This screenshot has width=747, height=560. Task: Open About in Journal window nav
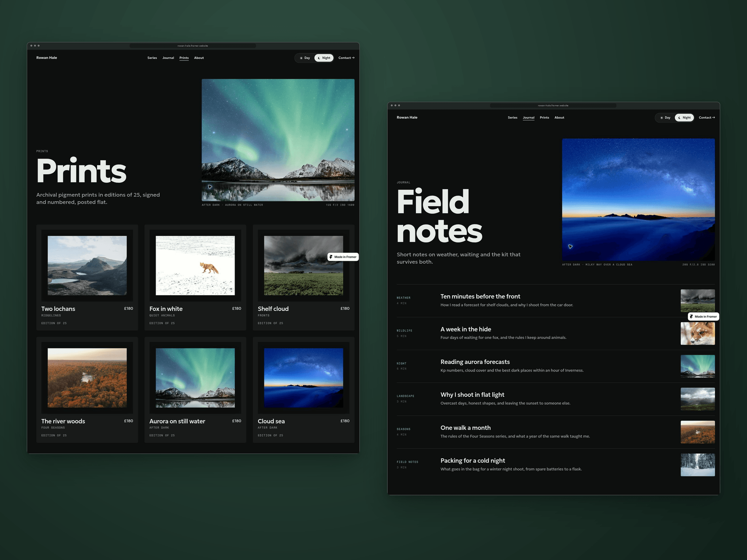(x=559, y=118)
